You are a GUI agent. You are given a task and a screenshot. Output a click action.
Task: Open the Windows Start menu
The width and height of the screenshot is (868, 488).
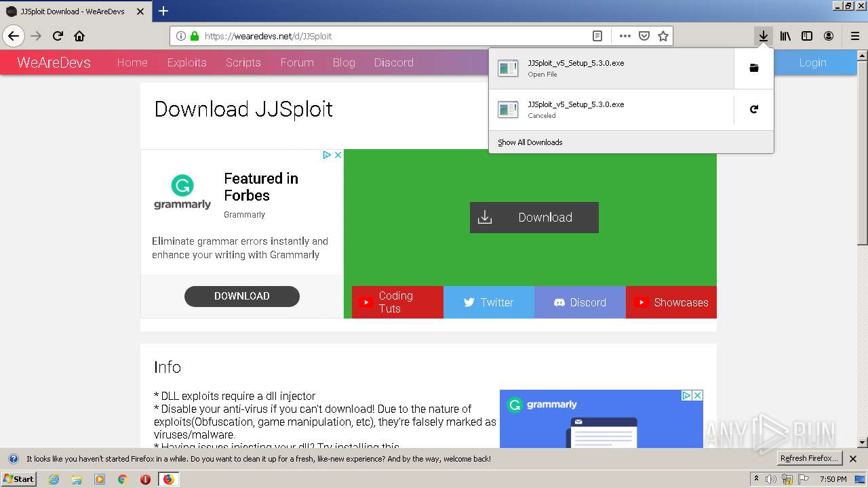(x=19, y=479)
